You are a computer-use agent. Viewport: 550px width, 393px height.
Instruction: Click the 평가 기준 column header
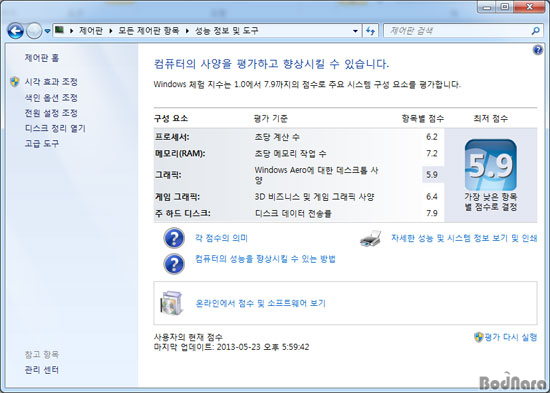tap(271, 119)
